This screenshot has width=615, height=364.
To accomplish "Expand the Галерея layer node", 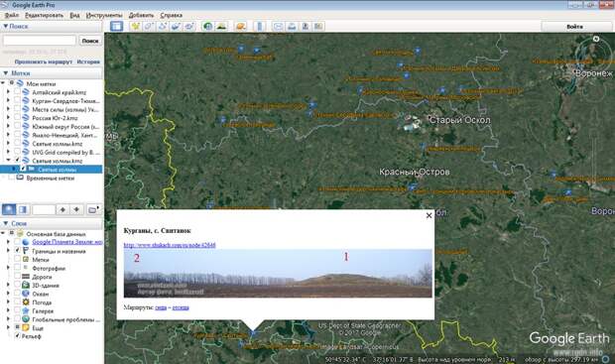I will point(8,310).
